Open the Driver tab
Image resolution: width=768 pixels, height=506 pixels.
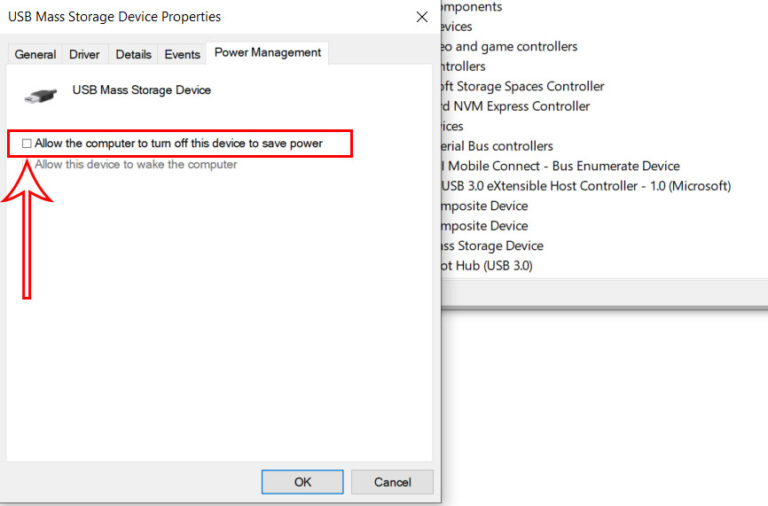[x=84, y=54]
